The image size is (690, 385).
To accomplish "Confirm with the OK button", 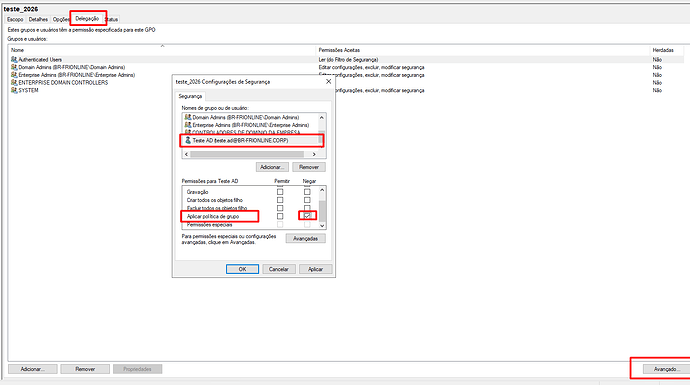I will (x=242, y=269).
